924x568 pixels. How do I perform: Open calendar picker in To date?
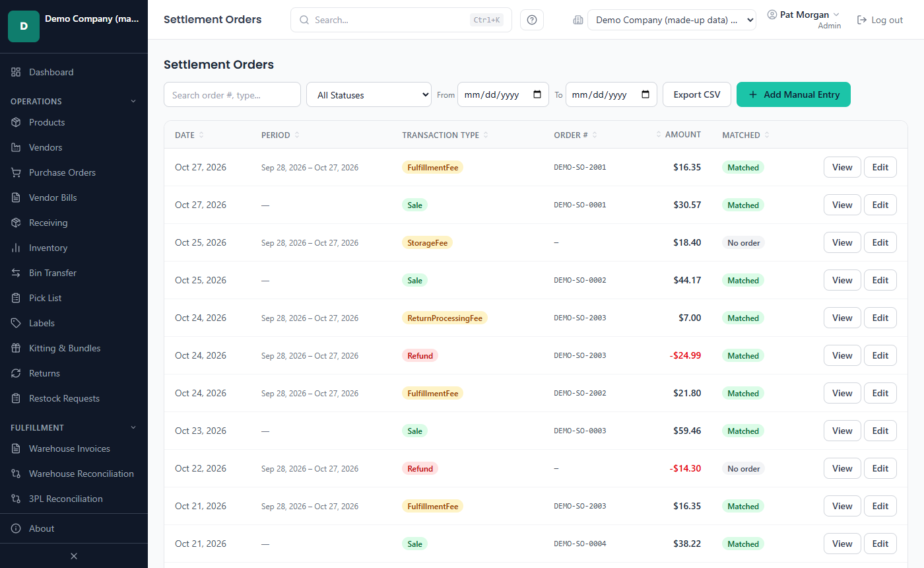click(645, 94)
